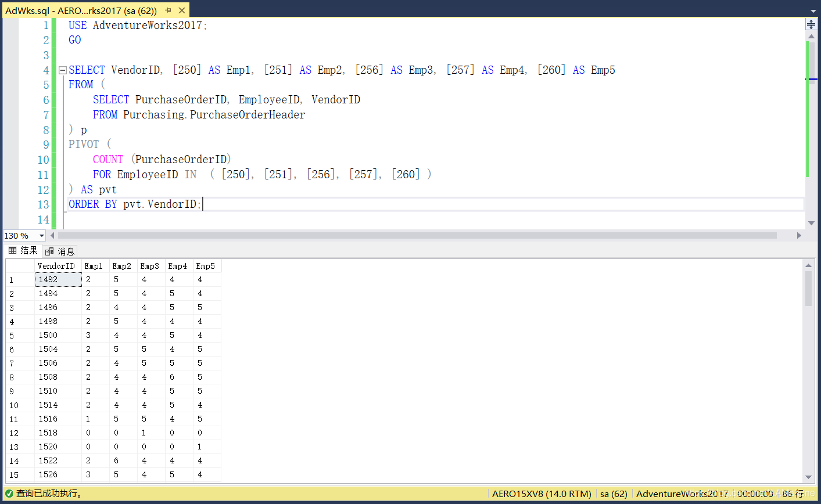This screenshot has width=821, height=504.
Task: Click status bar server AERO15XV8 (14.0 RTM)
Action: tap(542, 494)
